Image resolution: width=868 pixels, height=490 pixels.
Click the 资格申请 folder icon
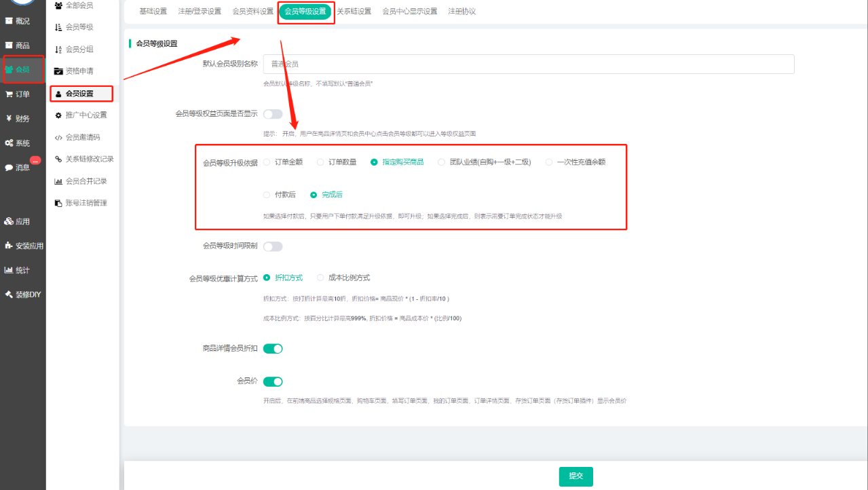point(58,71)
